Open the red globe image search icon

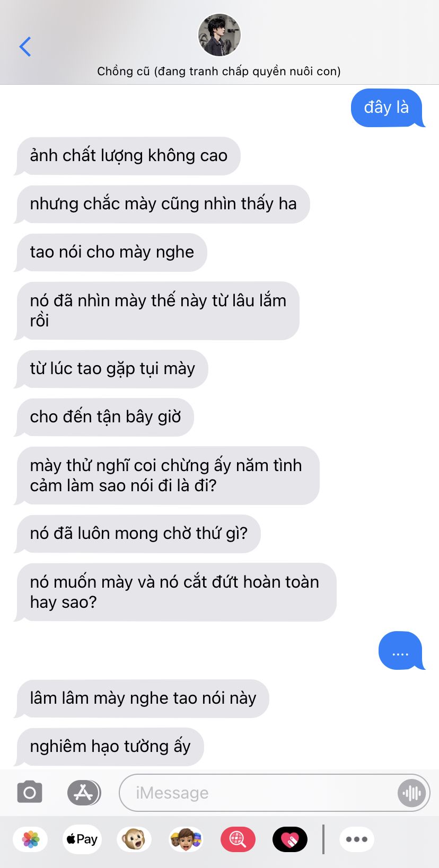[x=238, y=839]
